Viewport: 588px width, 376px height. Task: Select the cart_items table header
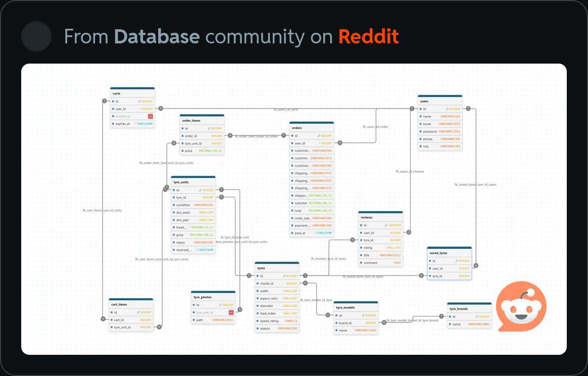click(131, 304)
